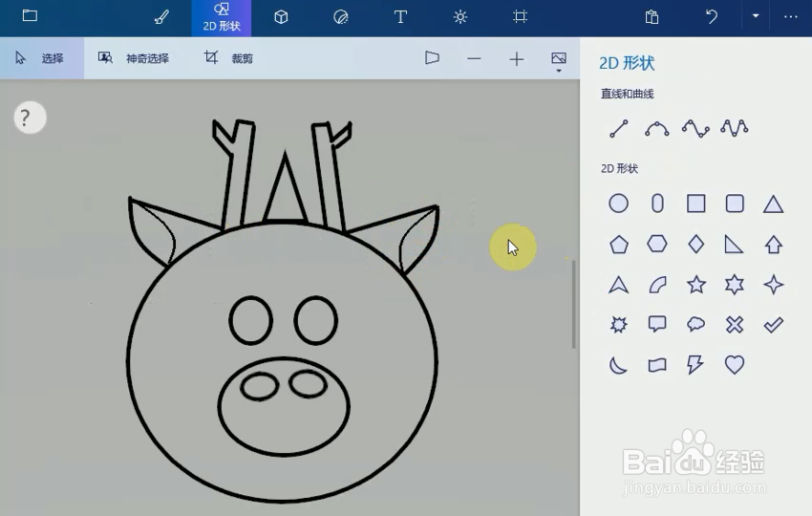Image resolution: width=812 pixels, height=516 pixels.
Task: Select the circle shape
Action: [x=618, y=204]
